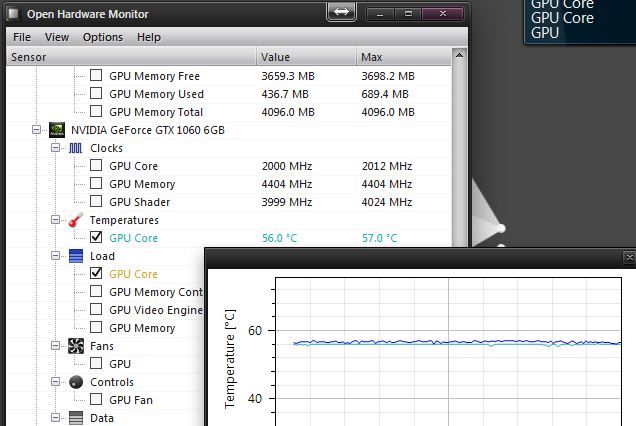Click the 3698.2 MB max free value

388,76
